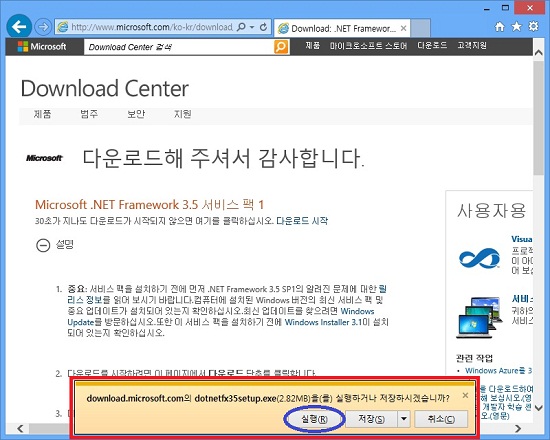Viewport: 550px width, 440px height.
Task: Collapse the 설명 section with the minus icon
Action: (43, 245)
